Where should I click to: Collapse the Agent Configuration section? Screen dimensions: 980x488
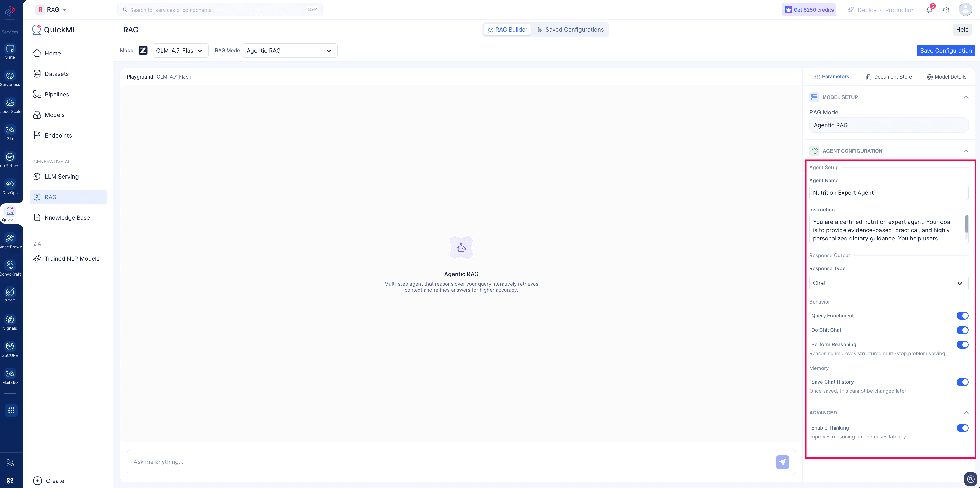[x=966, y=151]
